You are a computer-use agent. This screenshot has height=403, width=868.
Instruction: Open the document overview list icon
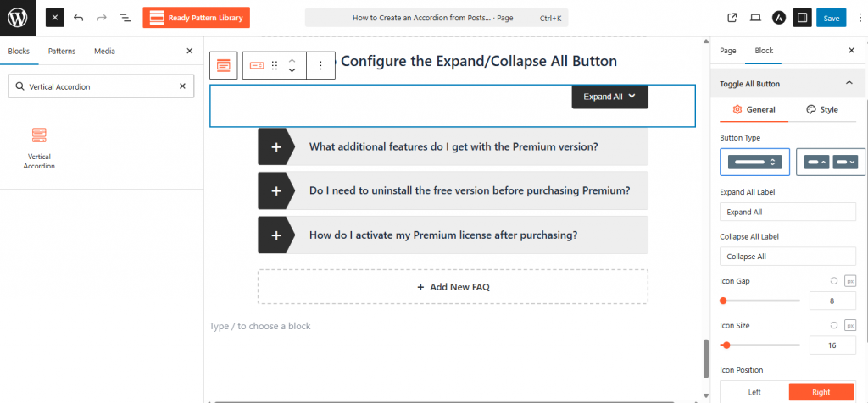125,17
